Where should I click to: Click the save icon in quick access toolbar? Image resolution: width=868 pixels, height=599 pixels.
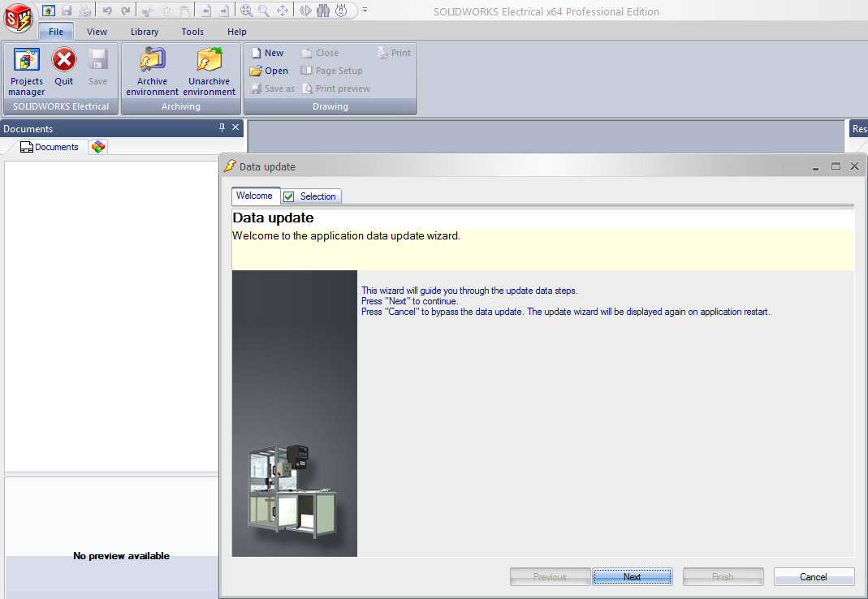tap(67, 11)
